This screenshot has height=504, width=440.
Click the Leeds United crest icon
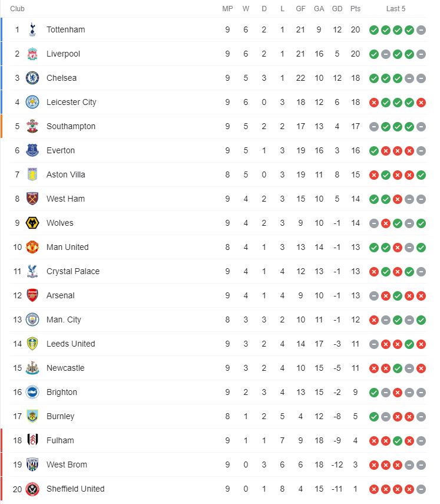click(32, 344)
